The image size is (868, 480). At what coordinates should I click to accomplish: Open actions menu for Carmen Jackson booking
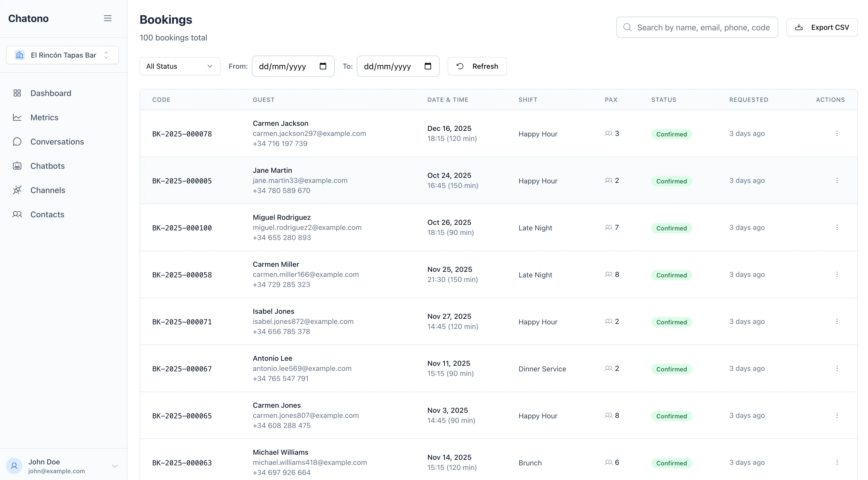pos(837,134)
